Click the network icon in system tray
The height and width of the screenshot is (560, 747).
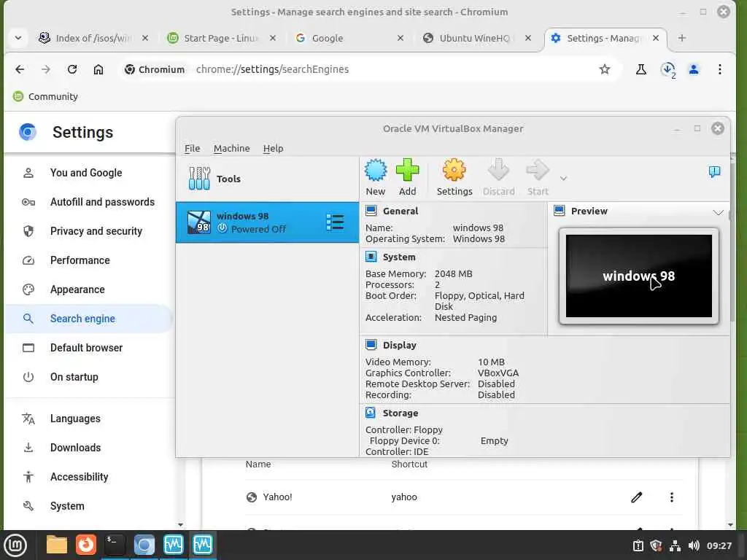pyautogui.click(x=675, y=545)
